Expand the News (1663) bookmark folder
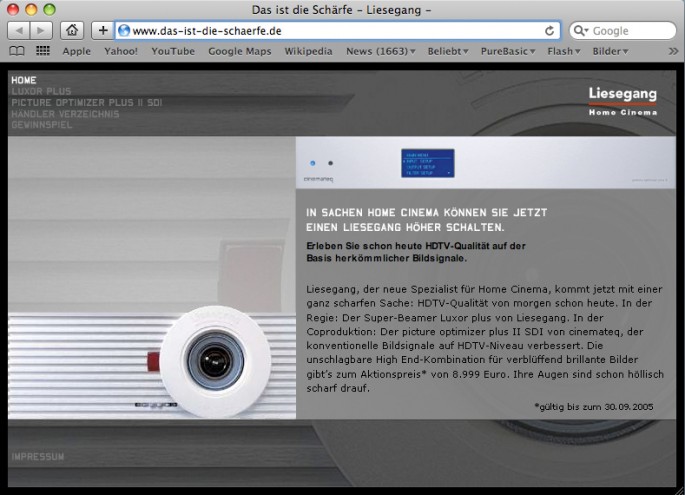Screen dimensions: 685x495 (381, 51)
